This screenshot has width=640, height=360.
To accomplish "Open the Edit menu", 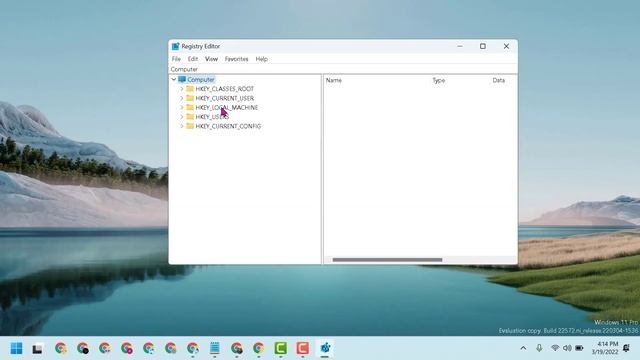I will (x=193, y=59).
